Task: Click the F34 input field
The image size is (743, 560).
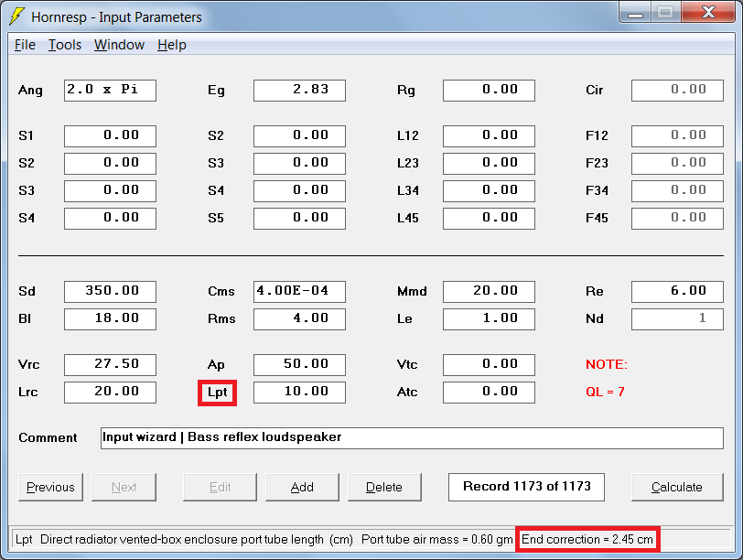Action: coord(678,191)
